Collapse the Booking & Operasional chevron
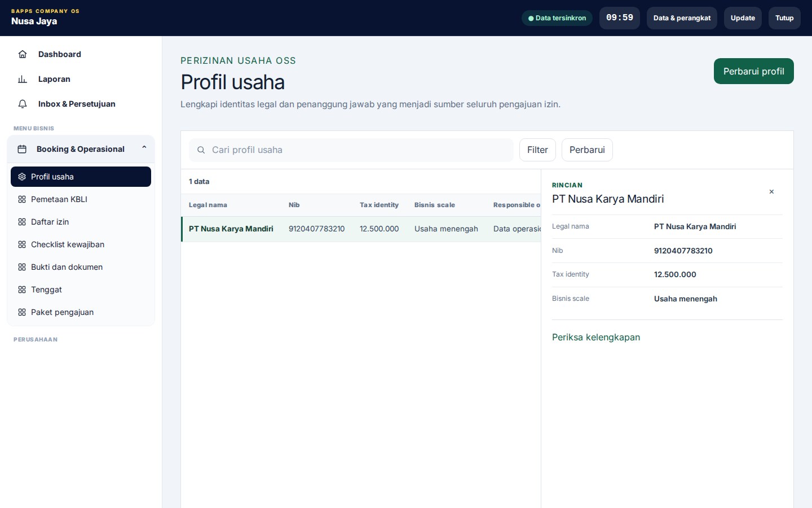812x508 pixels. click(144, 147)
